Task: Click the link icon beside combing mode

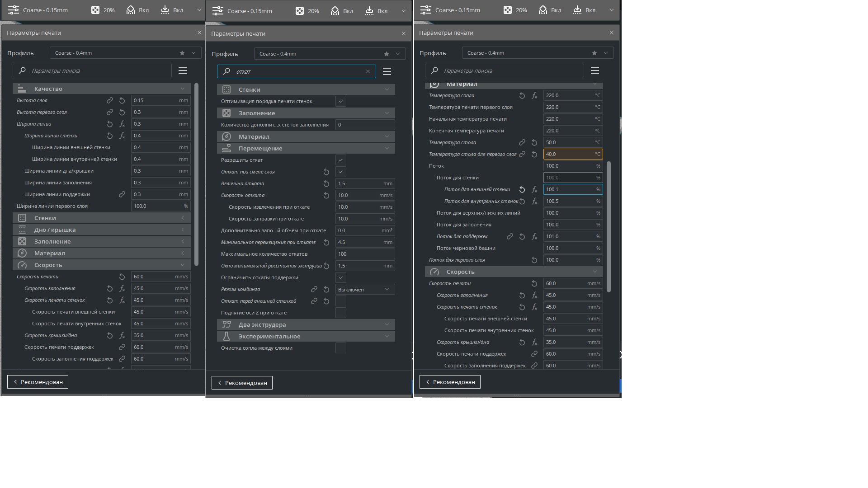Action: point(314,289)
